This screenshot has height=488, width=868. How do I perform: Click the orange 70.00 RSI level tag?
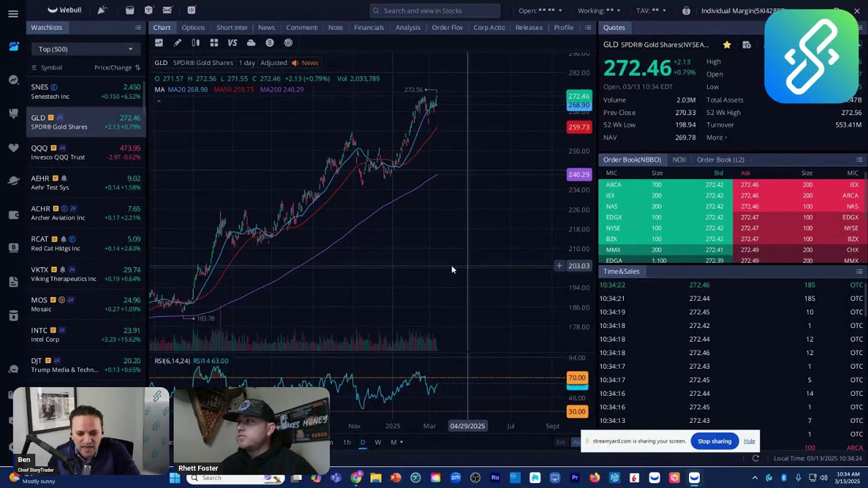[x=577, y=378]
